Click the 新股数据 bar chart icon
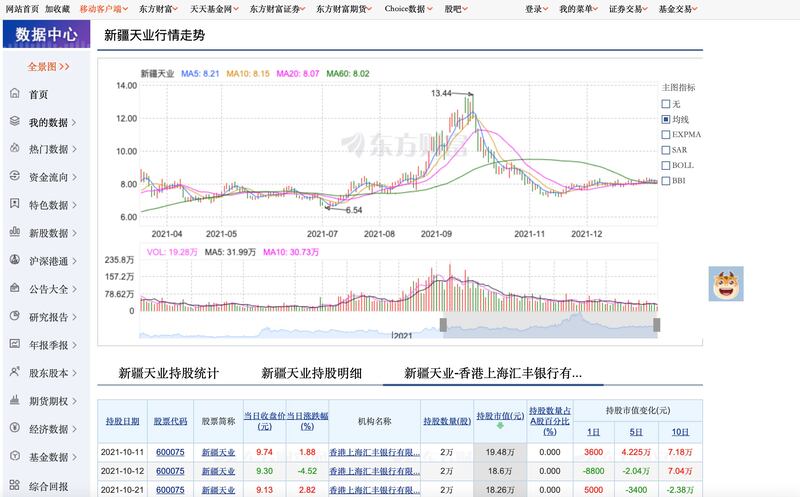 [15, 232]
